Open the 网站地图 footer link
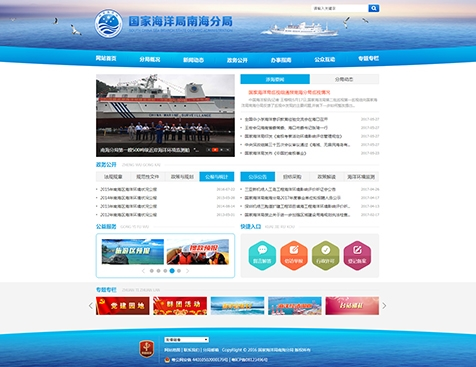 pos(172,350)
